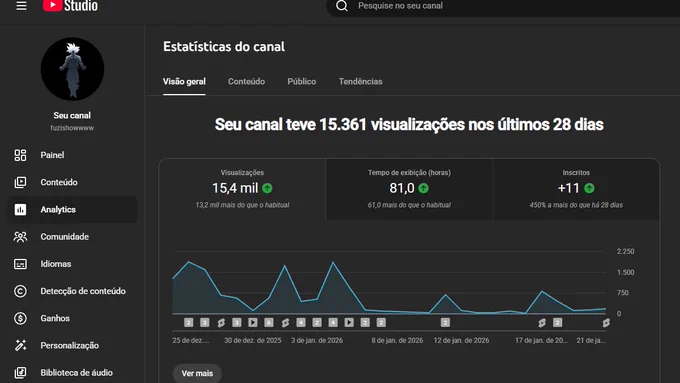Click the '2' marker above 12 de jan. de 2026

445,323
